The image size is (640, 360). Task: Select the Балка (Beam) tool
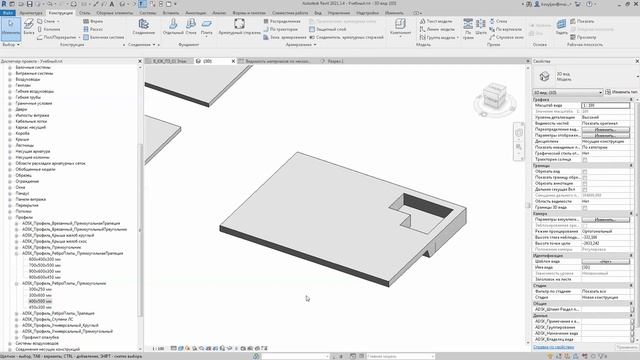point(29,27)
